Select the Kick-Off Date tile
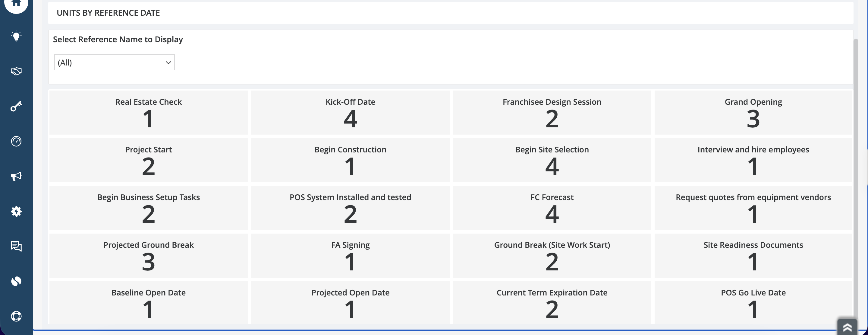 (x=350, y=112)
